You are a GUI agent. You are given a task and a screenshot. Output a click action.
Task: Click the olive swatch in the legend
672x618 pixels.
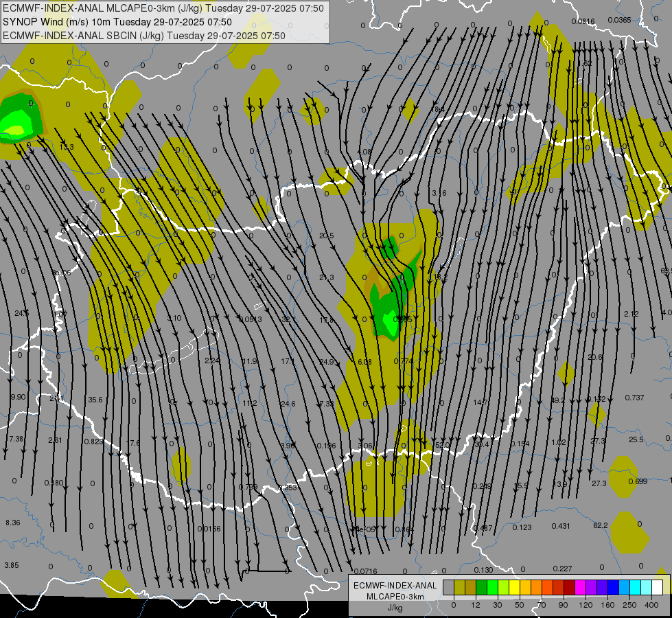[459, 587]
